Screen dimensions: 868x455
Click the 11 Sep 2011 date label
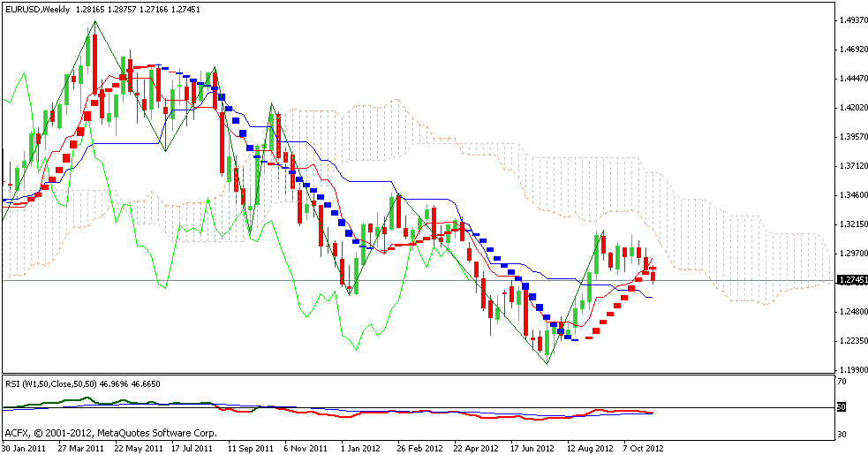click(x=251, y=448)
